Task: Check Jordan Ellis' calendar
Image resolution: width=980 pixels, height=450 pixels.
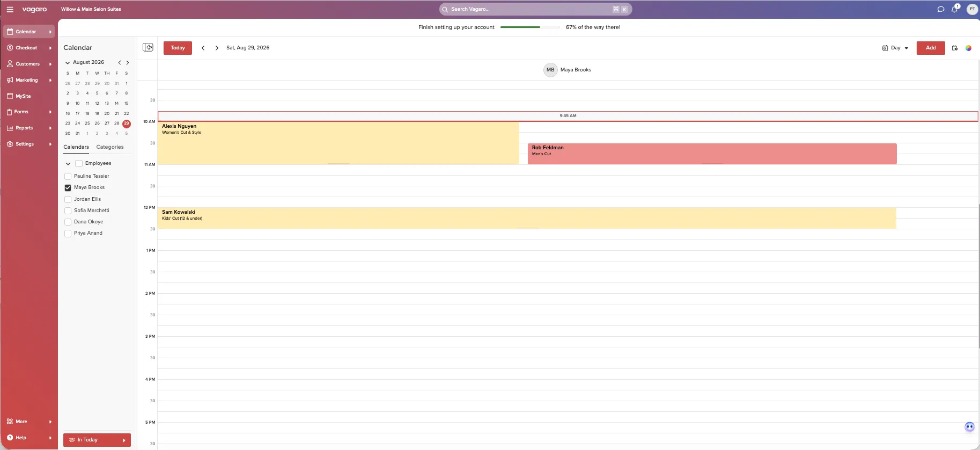Action: click(x=68, y=199)
